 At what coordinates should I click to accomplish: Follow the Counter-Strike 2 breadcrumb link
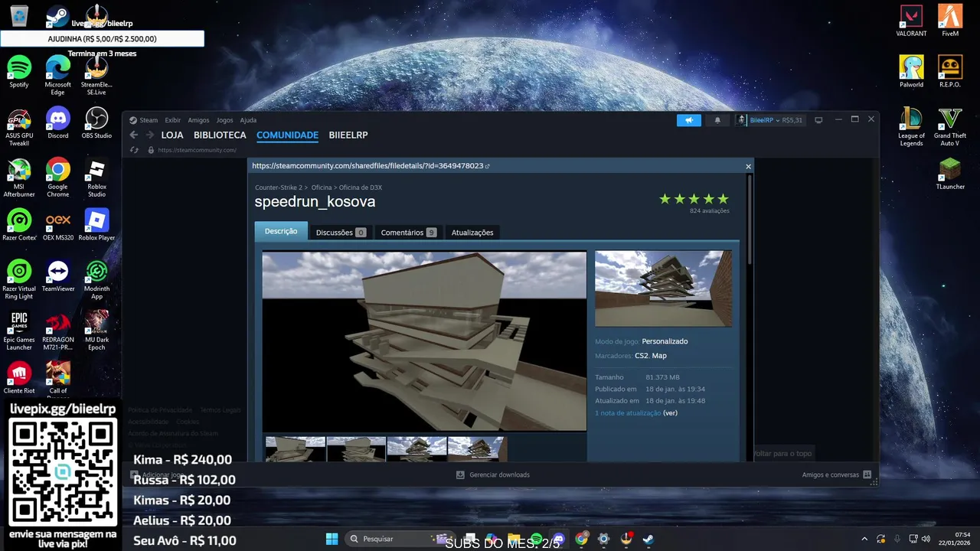279,187
